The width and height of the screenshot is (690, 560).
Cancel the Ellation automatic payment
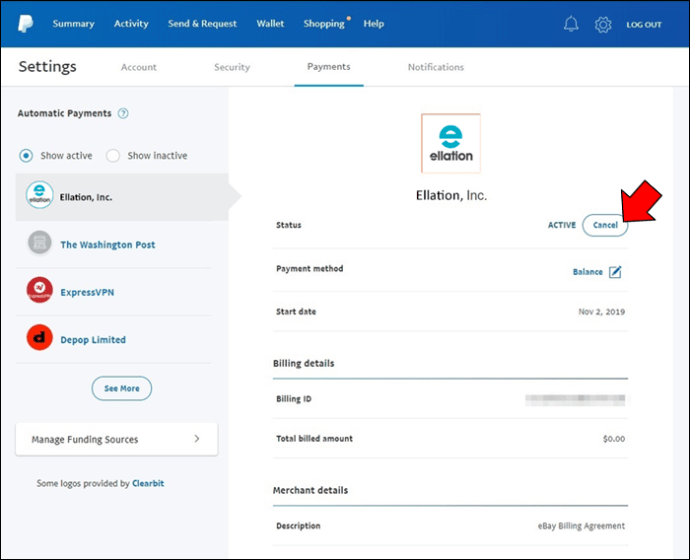[605, 226]
